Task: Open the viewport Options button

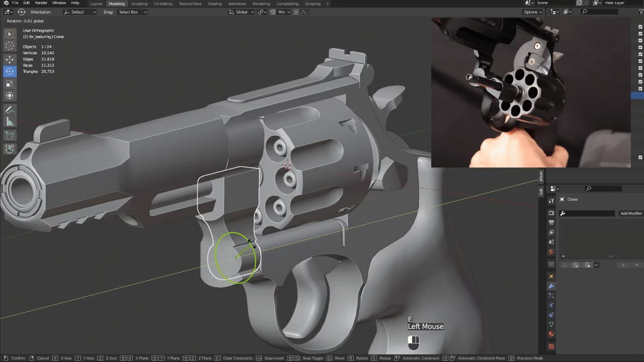Action: click(532, 12)
